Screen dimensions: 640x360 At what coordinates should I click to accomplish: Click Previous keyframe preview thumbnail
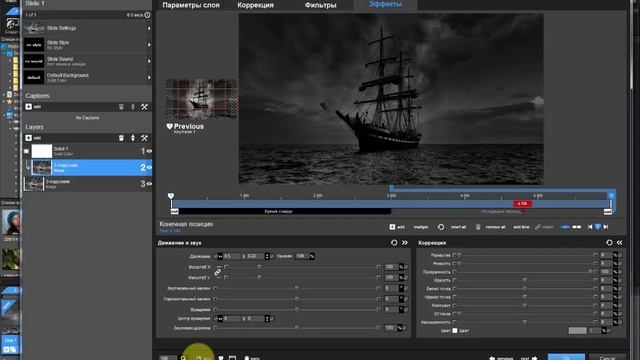point(202,99)
